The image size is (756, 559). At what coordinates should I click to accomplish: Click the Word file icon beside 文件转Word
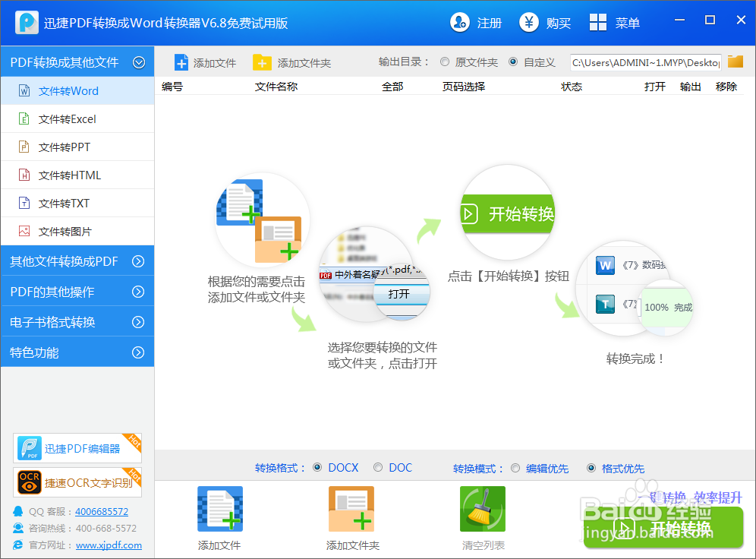pyautogui.click(x=24, y=90)
